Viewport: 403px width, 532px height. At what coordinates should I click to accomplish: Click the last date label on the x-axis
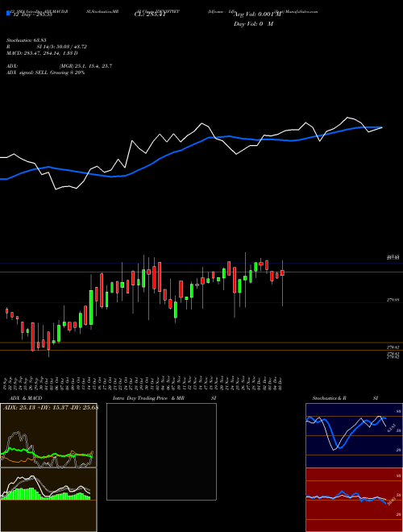(x=280, y=382)
